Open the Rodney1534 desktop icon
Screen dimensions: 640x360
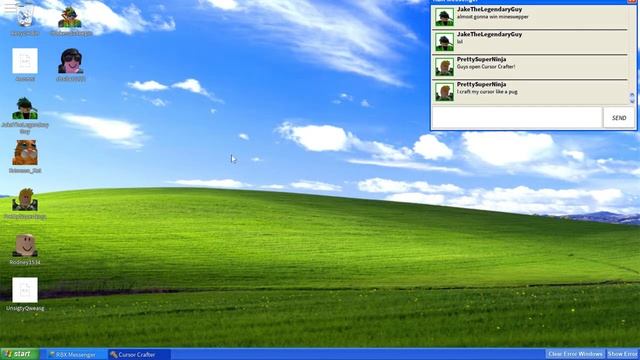pos(25,245)
